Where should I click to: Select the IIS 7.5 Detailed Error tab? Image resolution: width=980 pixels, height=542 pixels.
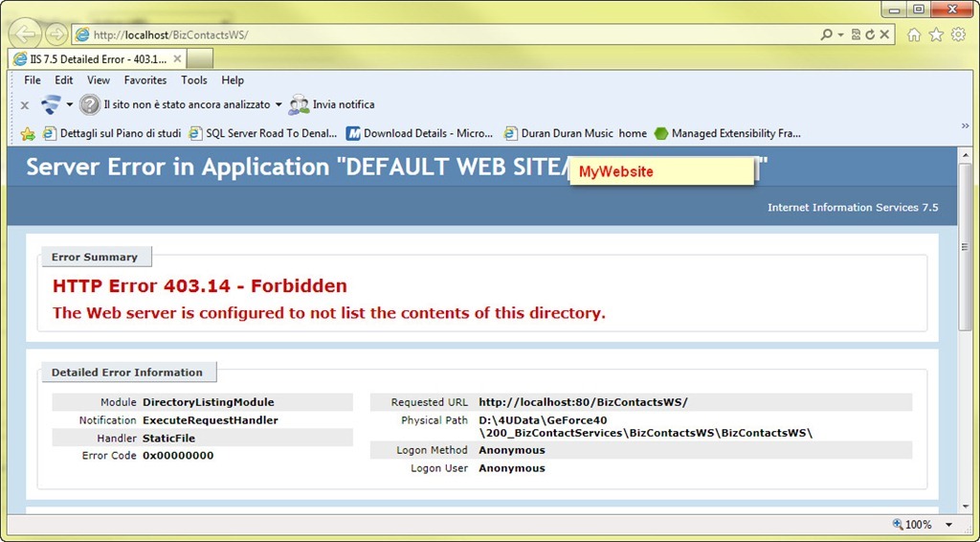tap(94, 58)
